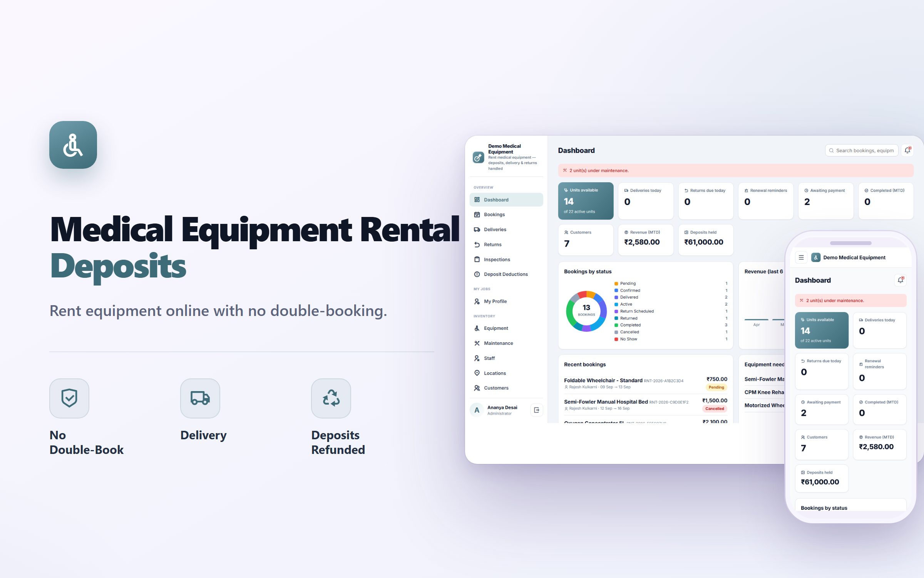Viewport: 924px width, 578px height.
Task: Click the avatar A for Ananya Desai
Action: 477,410
